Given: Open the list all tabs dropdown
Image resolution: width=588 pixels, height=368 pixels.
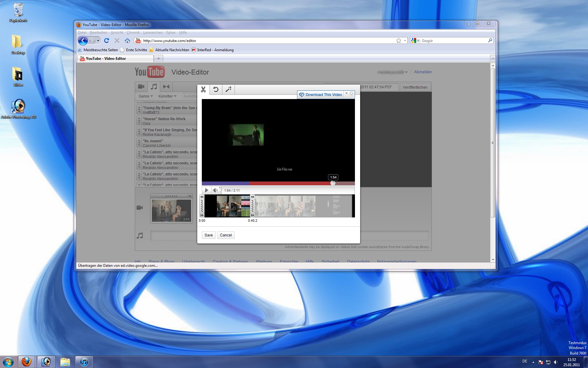Looking at the screenshot, I should [x=492, y=58].
